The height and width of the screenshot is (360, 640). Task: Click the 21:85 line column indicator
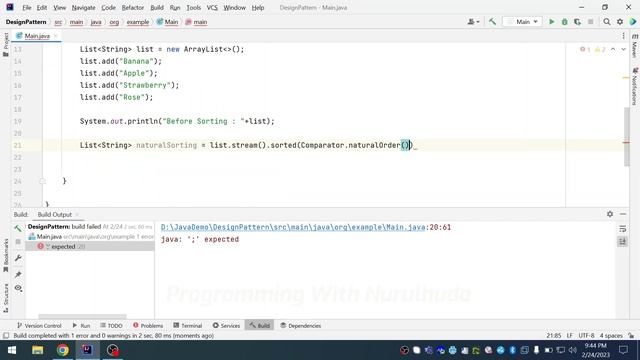(553, 336)
